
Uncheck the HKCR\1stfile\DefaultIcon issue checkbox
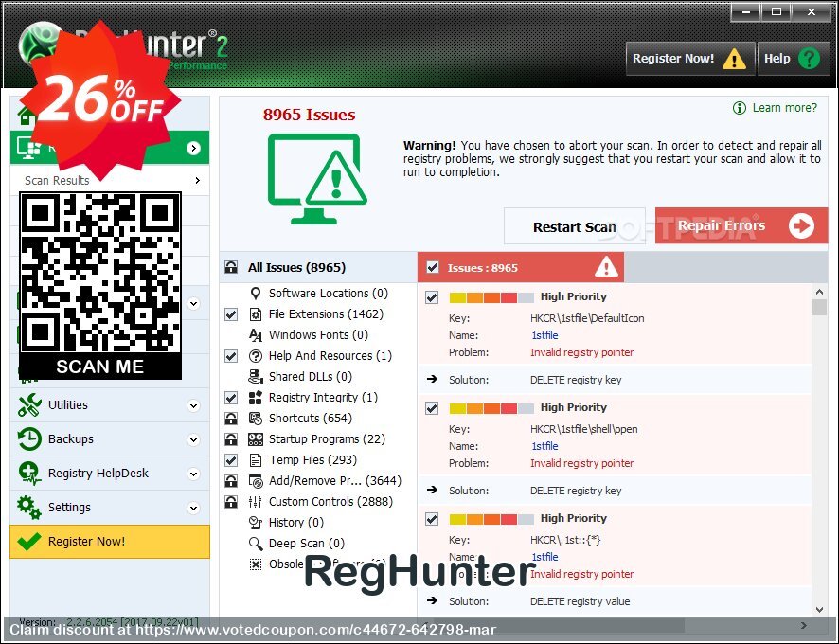pos(432,297)
